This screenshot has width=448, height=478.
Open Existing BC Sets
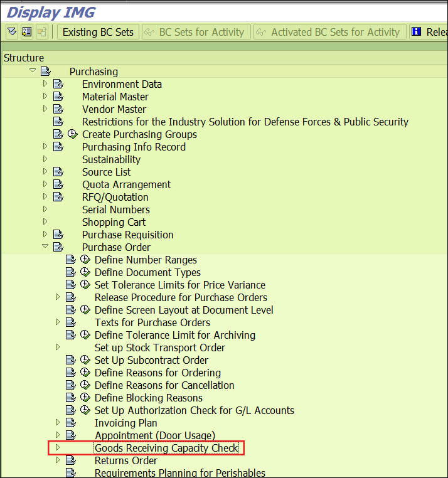pyautogui.click(x=98, y=32)
